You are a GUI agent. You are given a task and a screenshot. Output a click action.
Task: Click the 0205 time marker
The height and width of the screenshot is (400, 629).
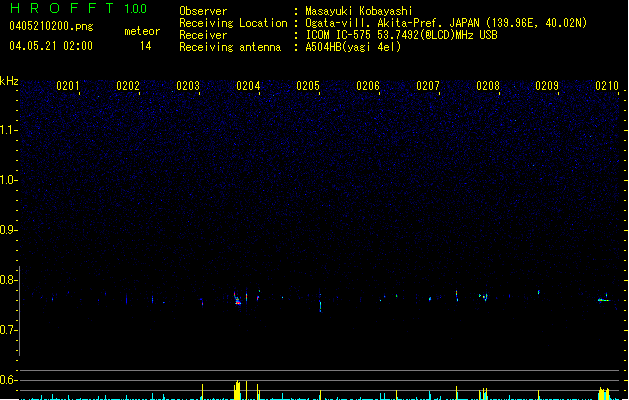308,86
